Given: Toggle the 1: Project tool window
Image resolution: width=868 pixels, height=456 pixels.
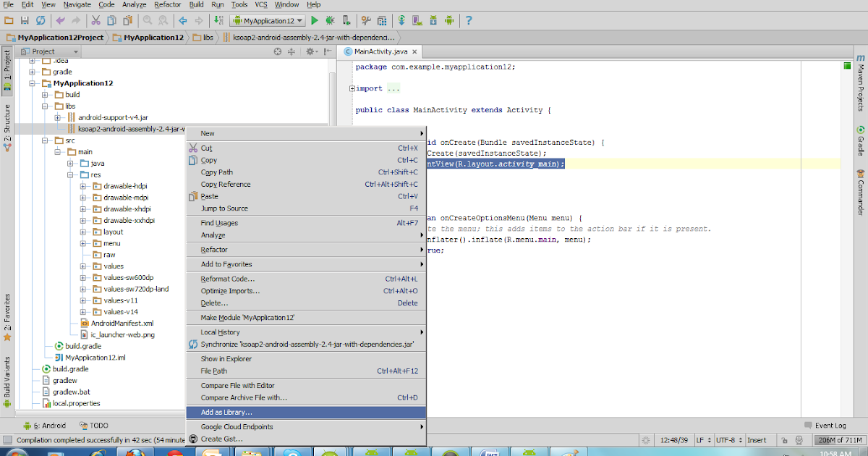Looking at the screenshot, I should [7, 72].
